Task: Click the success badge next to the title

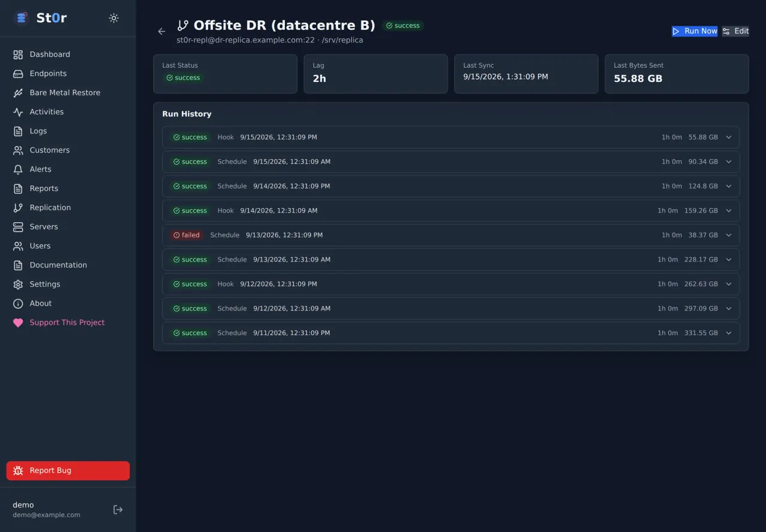Action: click(403, 26)
